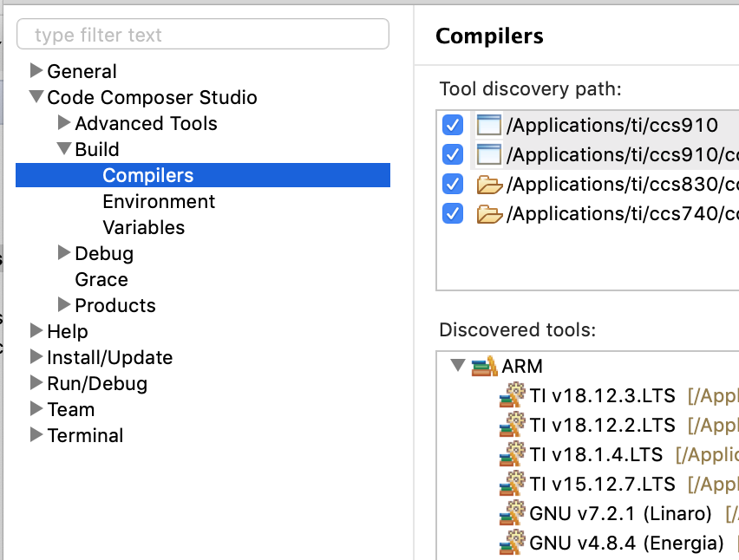Uncheck the second ccs910/cc discovery path

(453, 154)
